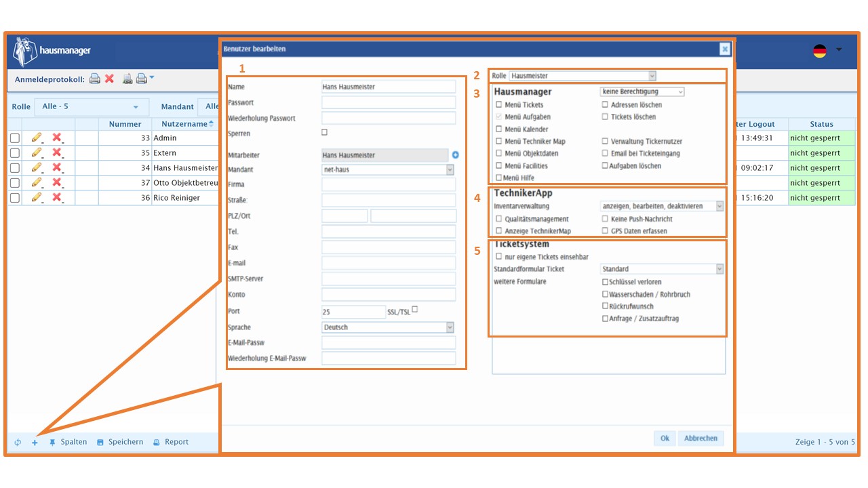The height and width of the screenshot is (488, 868).
Task: Click the blue plus icon beside Mitarbeiter
Action: (x=456, y=155)
